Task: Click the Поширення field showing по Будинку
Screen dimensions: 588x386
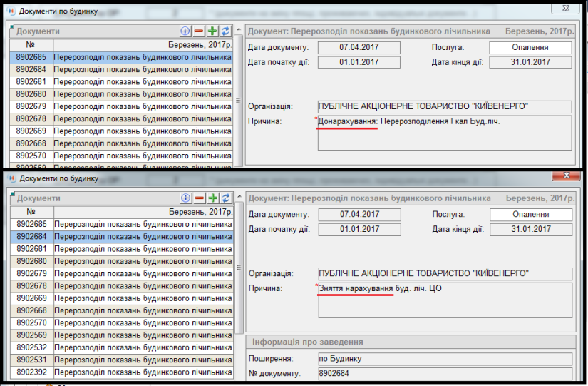Action: coord(444,358)
